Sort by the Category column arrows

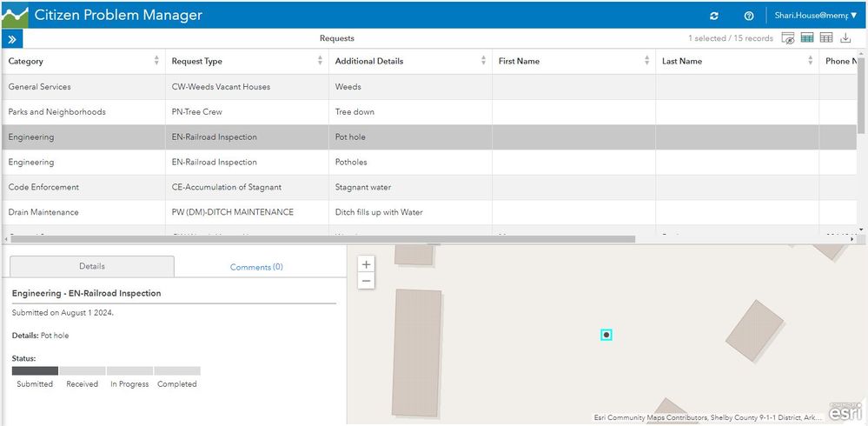(x=156, y=61)
